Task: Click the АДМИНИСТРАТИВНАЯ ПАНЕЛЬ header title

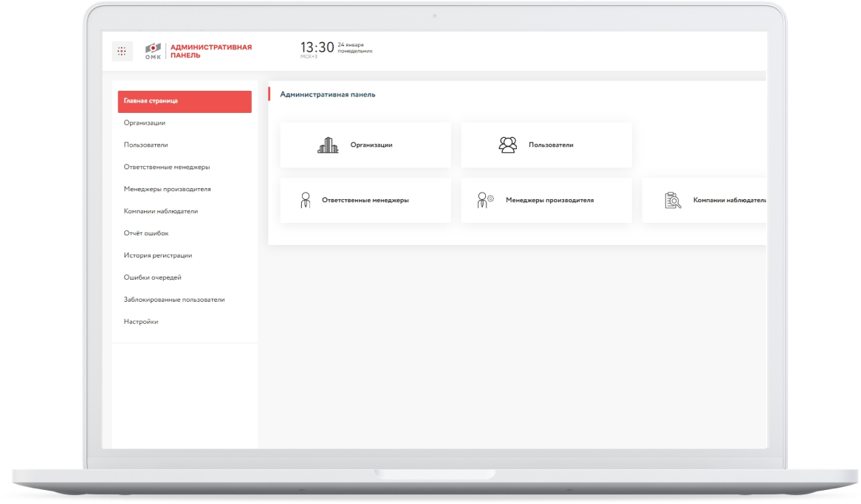Action: pyautogui.click(x=211, y=51)
